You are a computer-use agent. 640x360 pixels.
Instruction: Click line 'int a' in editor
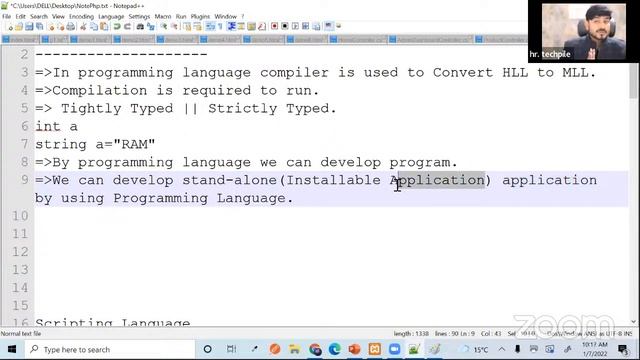pyautogui.click(x=56, y=126)
